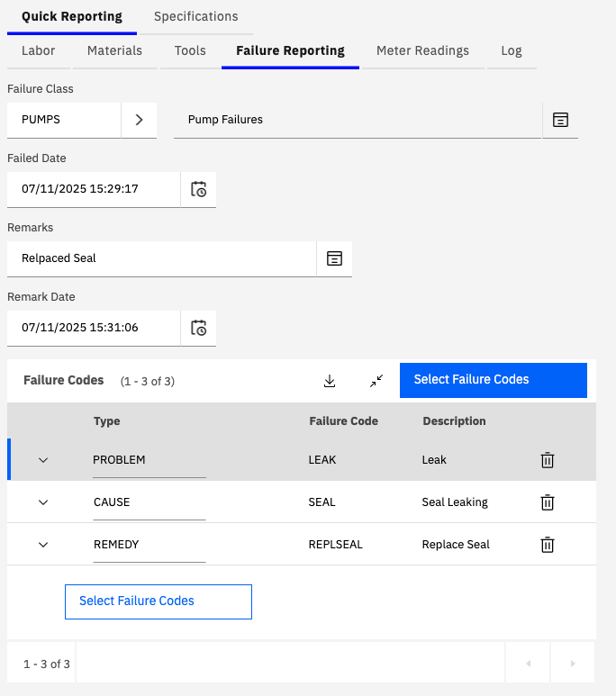Switch to the Specifications tab
Image resolution: width=616 pixels, height=696 pixels.
pos(195,16)
